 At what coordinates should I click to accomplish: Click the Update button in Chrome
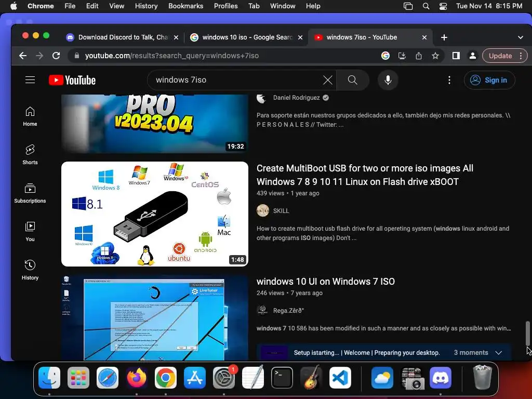[x=500, y=56]
